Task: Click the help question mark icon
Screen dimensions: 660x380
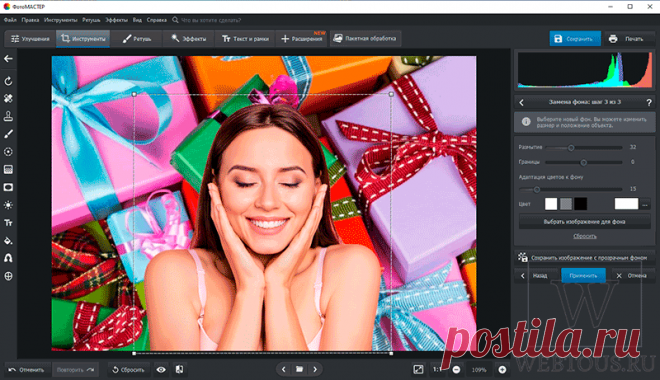Action: coord(649,102)
